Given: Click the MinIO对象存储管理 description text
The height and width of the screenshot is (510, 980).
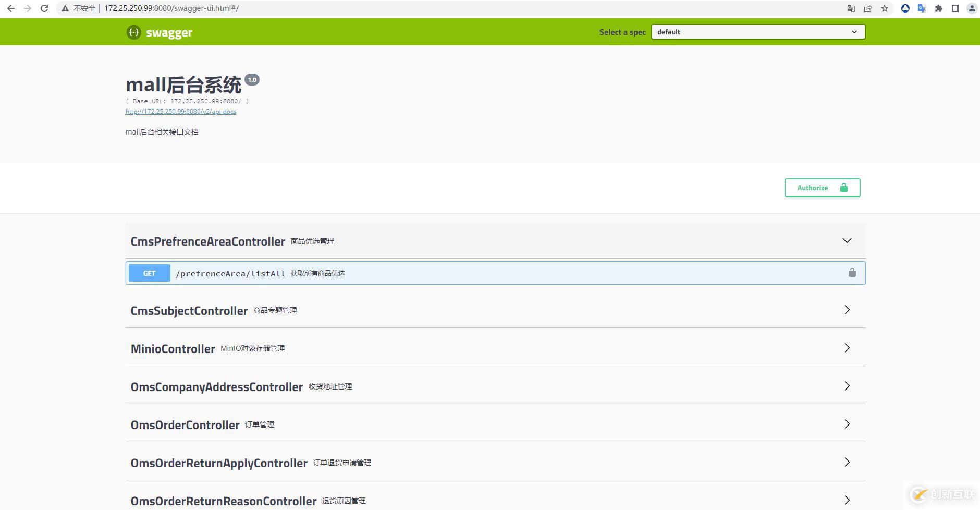Looking at the screenshot, I should coord(253,348).
